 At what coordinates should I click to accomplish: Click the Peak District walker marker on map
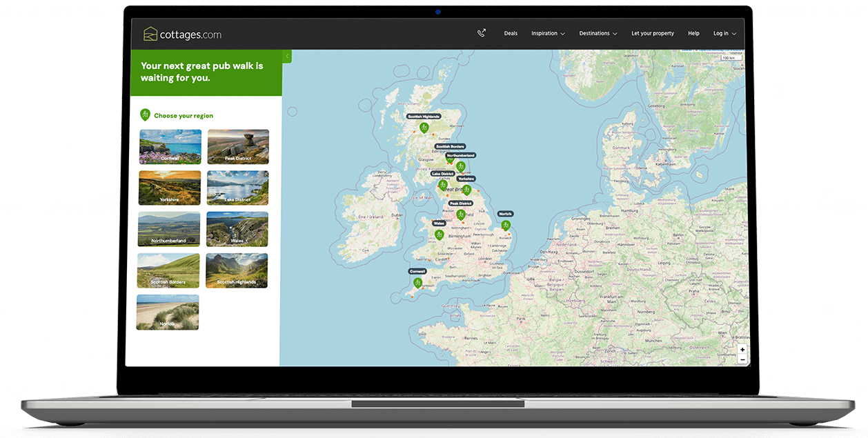pos(460,215)
